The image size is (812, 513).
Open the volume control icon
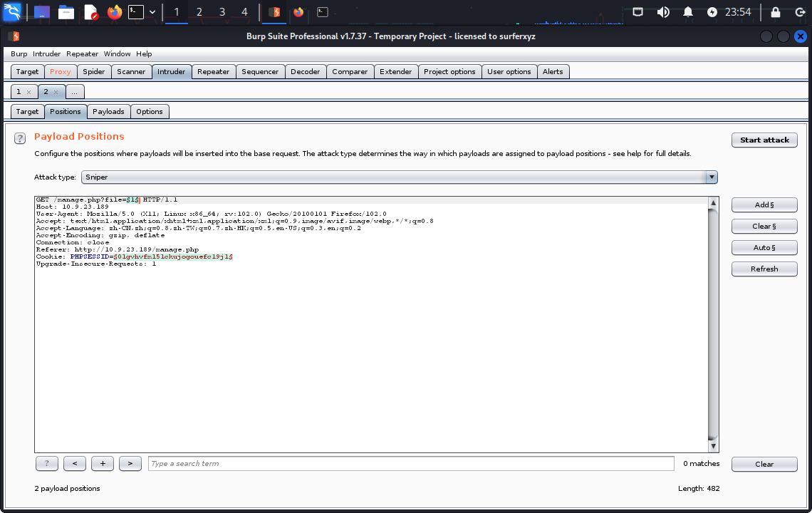pos(663,12)
